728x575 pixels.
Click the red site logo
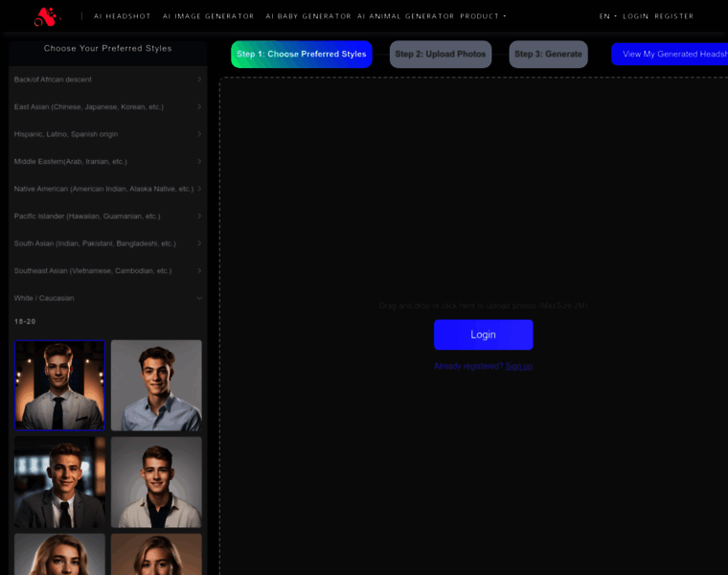pos(46,16)
